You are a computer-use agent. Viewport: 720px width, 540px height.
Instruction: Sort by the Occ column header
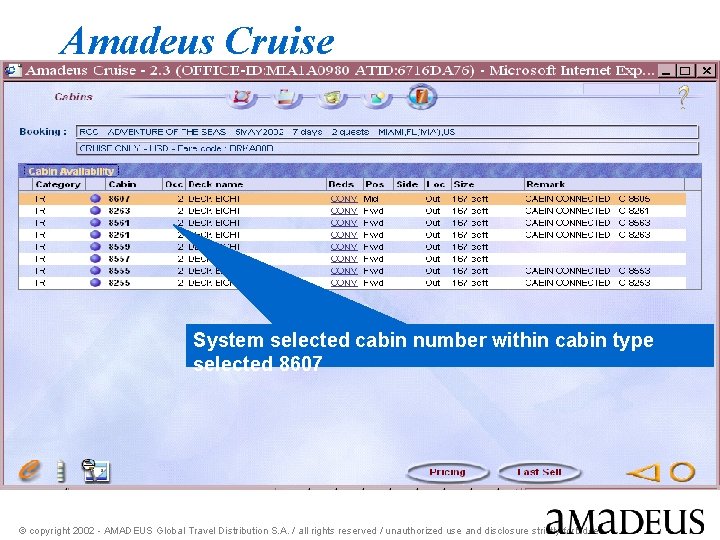point(174,184)
